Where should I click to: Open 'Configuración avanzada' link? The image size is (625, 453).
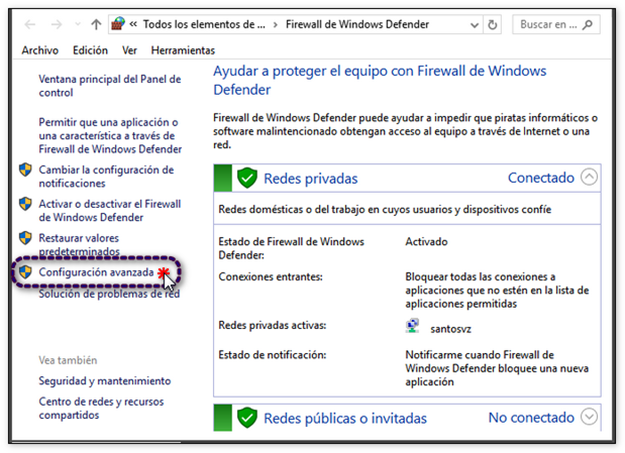pos(96,272)
